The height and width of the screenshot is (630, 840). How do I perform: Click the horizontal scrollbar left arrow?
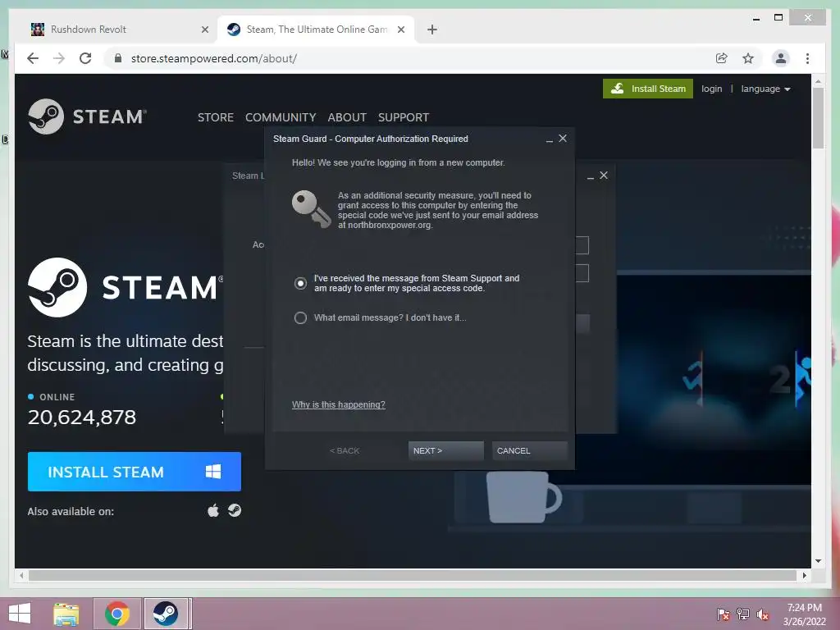pos(21,575)
